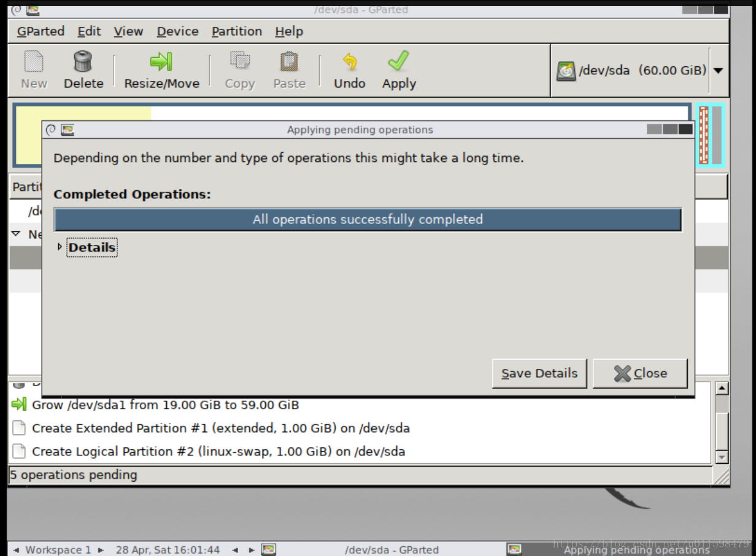Click document icon beside Create Logical Partition
This screenshot has width=756, height=556.
tap(20, 452)
